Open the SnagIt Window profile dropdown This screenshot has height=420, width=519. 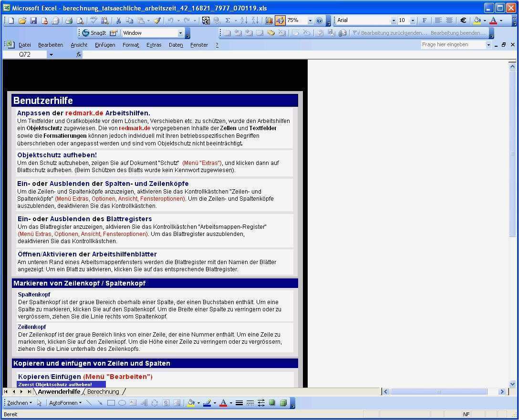180,33
